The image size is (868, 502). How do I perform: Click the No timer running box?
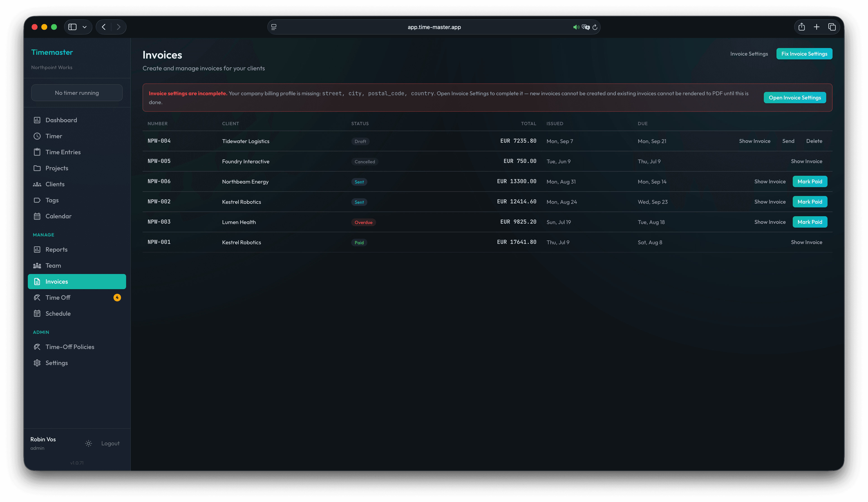(x=77, y=93)
